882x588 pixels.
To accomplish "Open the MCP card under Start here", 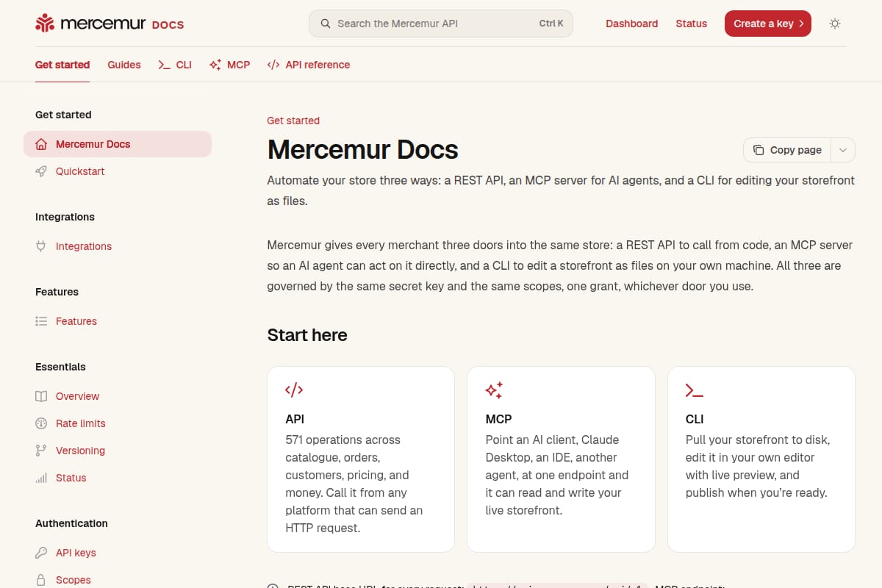I will (561, 459).
